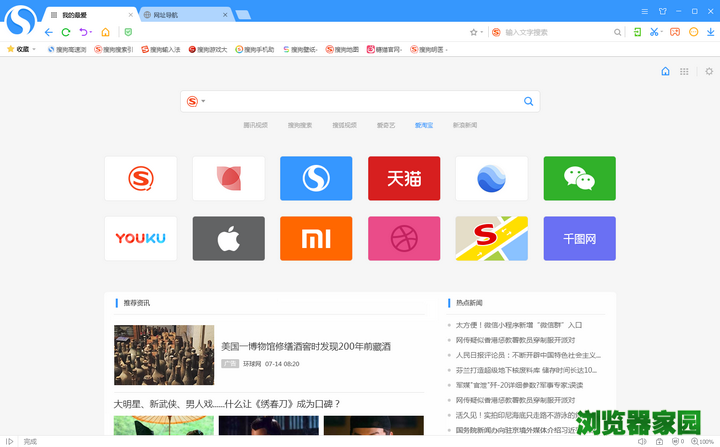
Task: Open the YOUKU shortcut tile
Action: pos(140,238)
